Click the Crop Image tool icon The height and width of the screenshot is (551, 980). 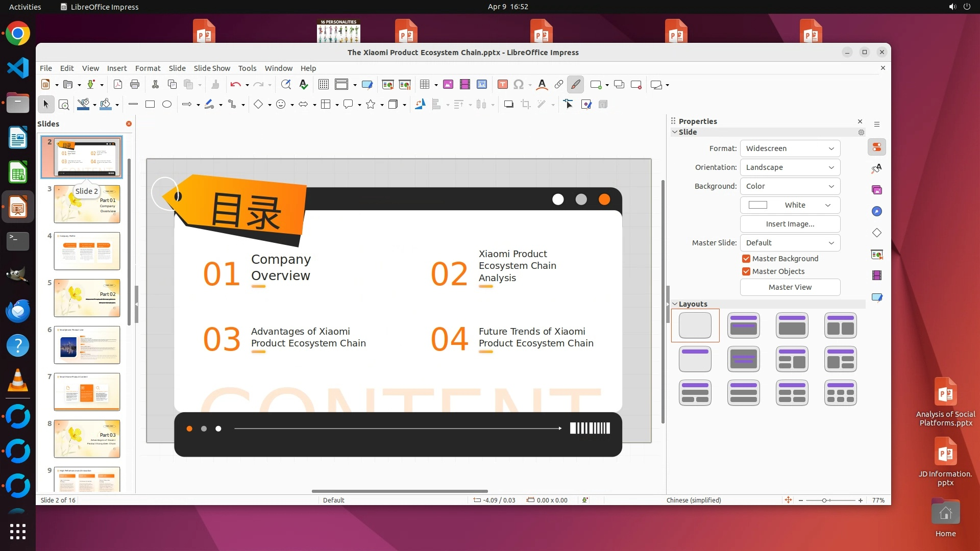(525, 105)
